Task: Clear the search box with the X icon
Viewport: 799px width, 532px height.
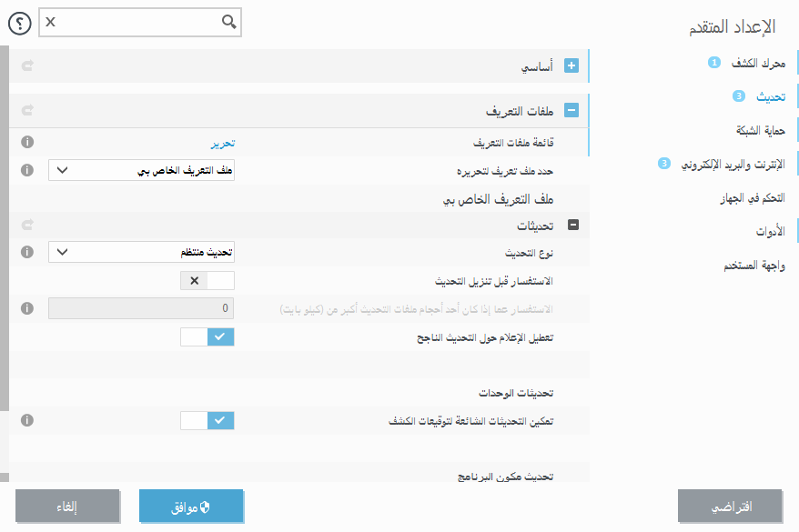Action: (x=51, y=23)
